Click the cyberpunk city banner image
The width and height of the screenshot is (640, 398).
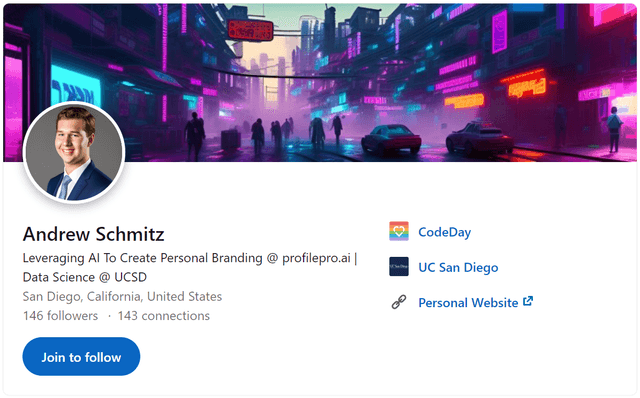point(320,82)
